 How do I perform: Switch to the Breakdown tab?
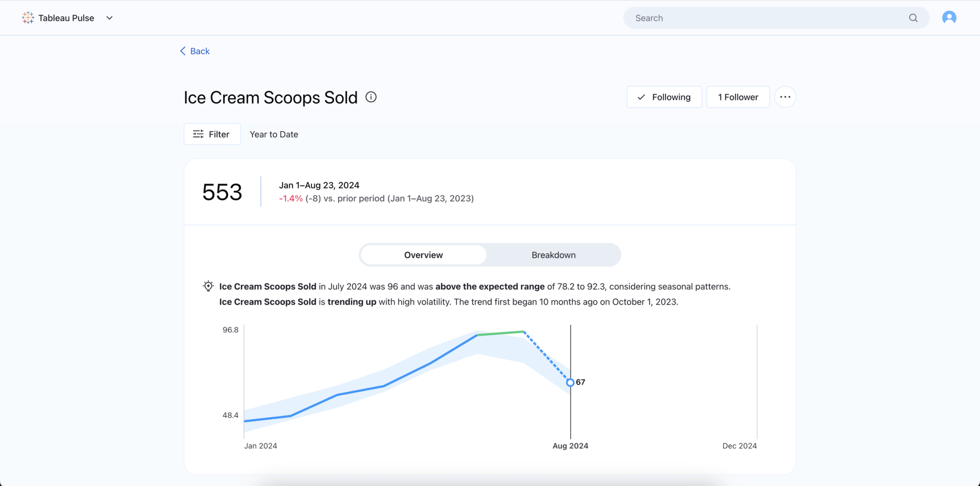(x=553, y=255)
